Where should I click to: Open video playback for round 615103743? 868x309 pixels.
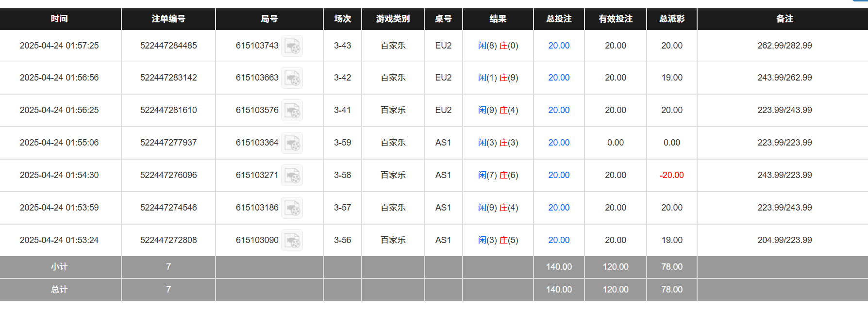(x=292, y=46)
